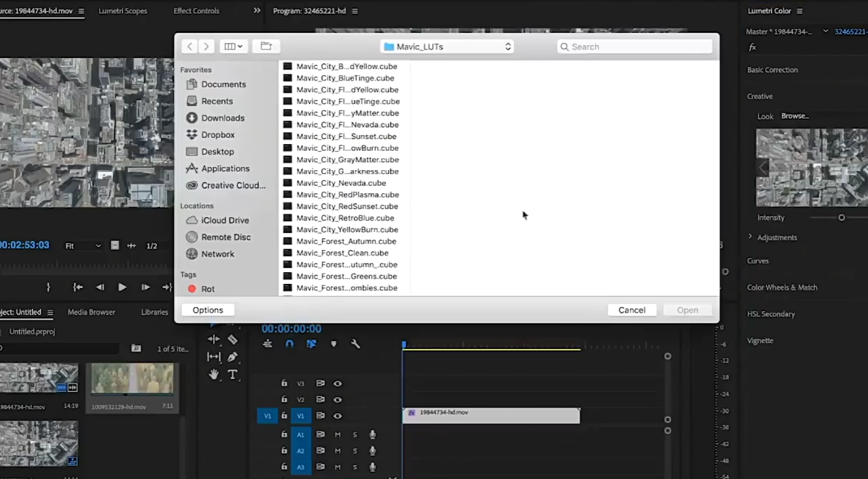This screenshot has width=868, height=479.
Task: Open HSL Secondary section
Action: point(771,314)
